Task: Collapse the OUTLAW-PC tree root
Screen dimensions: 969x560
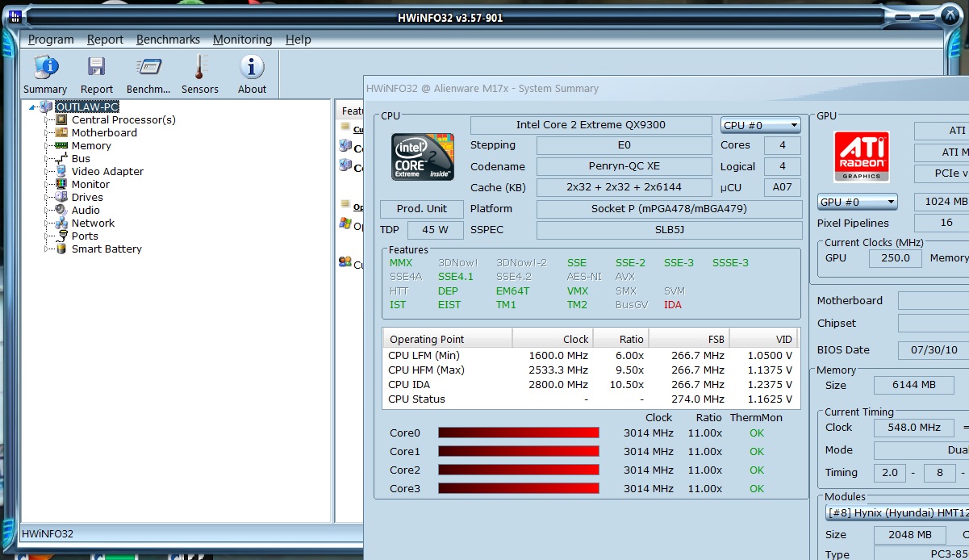Action: point(32,107)
